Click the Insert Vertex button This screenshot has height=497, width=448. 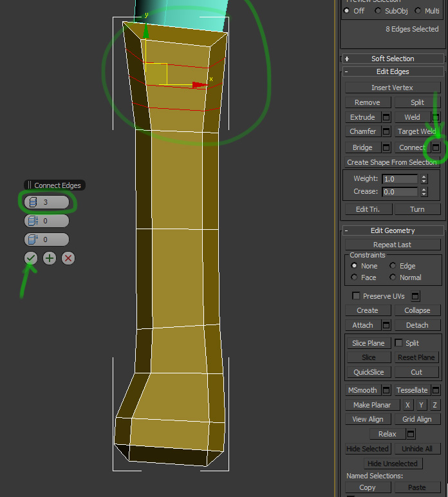pyautogui.click(x=393, y=88)
